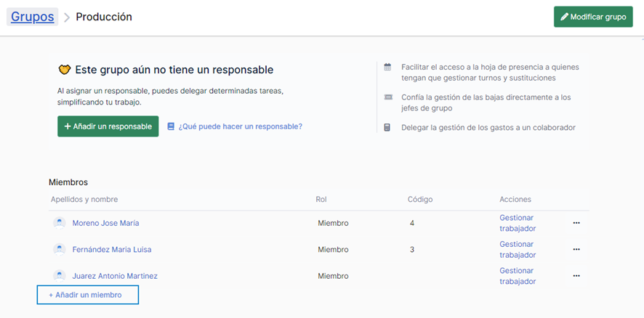
Task: Open Juarez Antonio Martinez profile link
Action: (115, 276)
